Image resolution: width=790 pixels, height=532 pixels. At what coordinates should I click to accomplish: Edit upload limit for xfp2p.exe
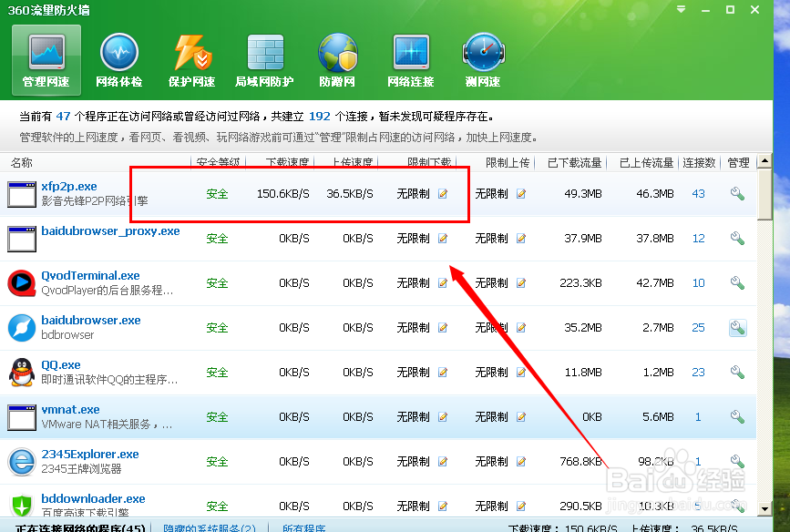pyautogui.click(x=521, y=193)
